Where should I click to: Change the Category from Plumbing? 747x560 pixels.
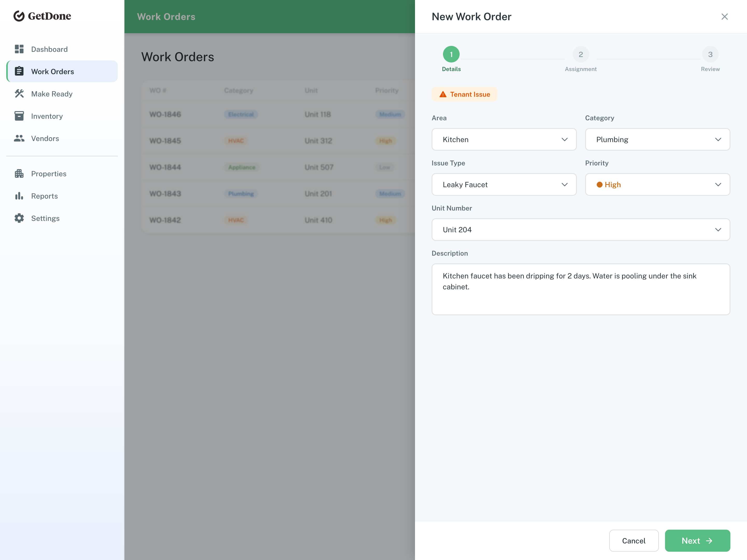point(657,139)
